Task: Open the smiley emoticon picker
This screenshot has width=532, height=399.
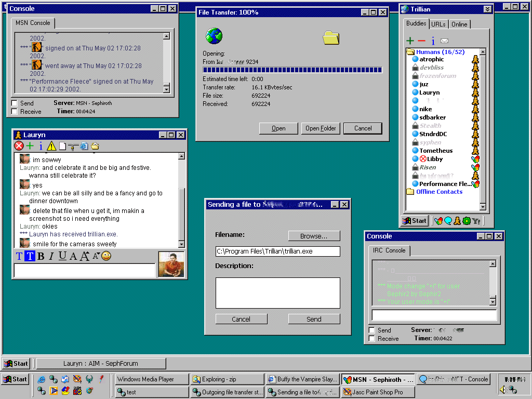Action: tap(106, 256)
